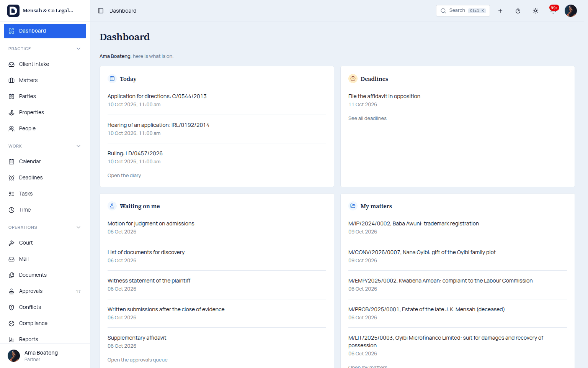The height and width of the screenshot is (368, 588).
Task: Open notifications bell with 99+ badge
Action: coord(553,11)
